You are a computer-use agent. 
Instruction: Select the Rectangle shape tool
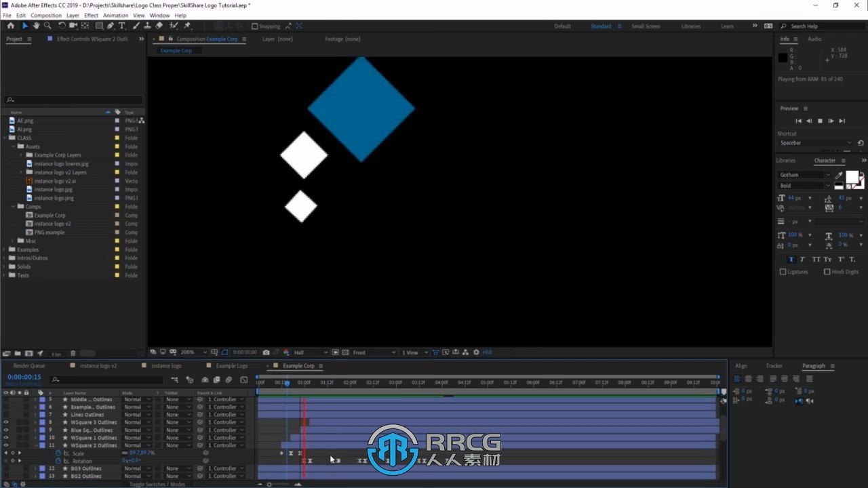pyautogui.click(x=99, y=26)
